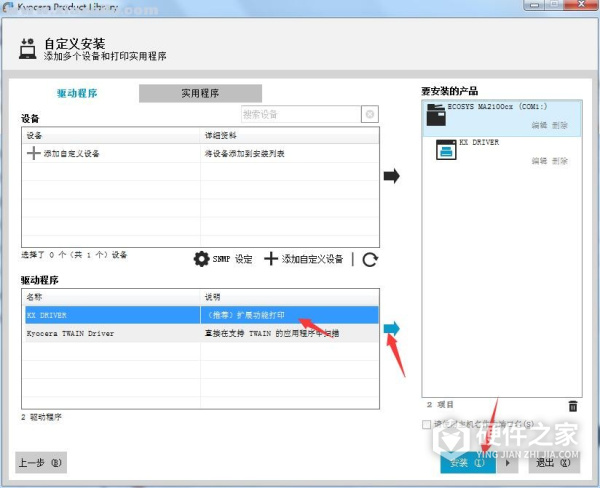Click 添加自定义设备 button below device list
This screenshot has width=600, height=488.
click(x=303, y=259)
